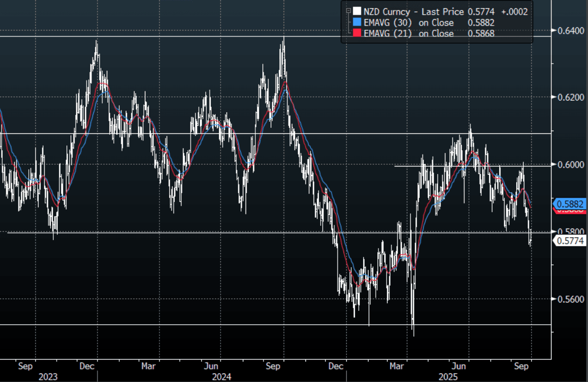
Task: Click the blue EMAVG (30) swatch
Action: click(357, 23)
